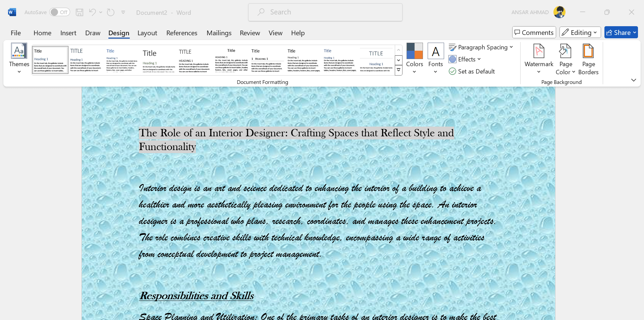Click the Redo/Repeat icon
The image size is (644, 320).
tap(111, 12)
